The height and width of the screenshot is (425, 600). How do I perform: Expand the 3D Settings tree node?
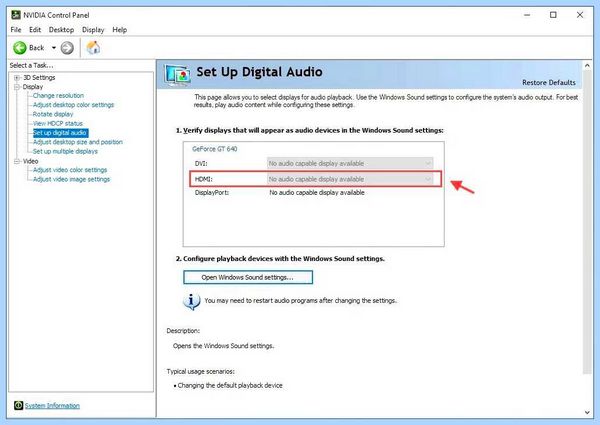pyautogui.click(x=17, y=78)
